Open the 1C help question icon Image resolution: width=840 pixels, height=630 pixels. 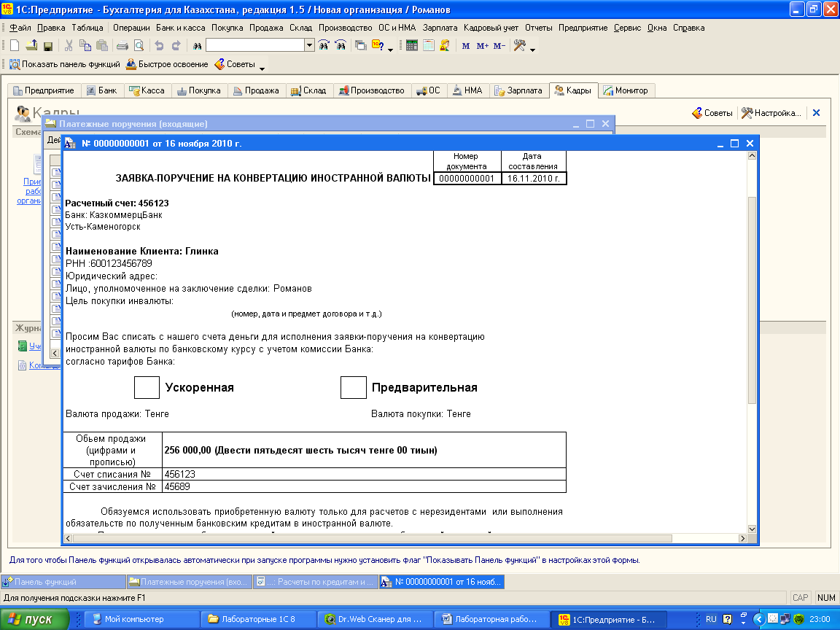coord(378,46)
